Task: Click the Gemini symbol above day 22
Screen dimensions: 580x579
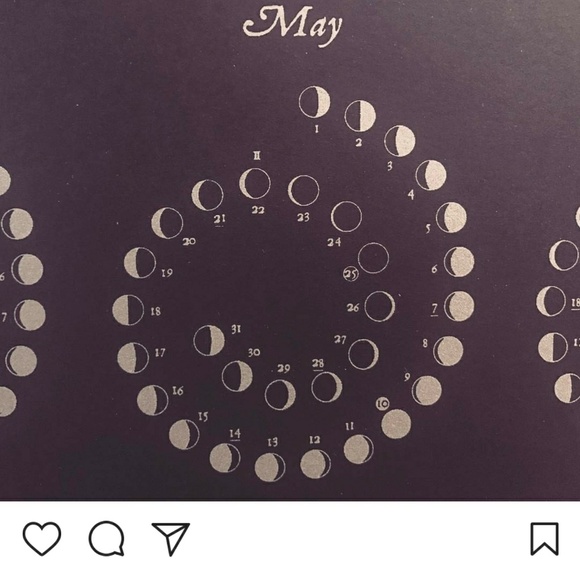Action: pos(257,155)
